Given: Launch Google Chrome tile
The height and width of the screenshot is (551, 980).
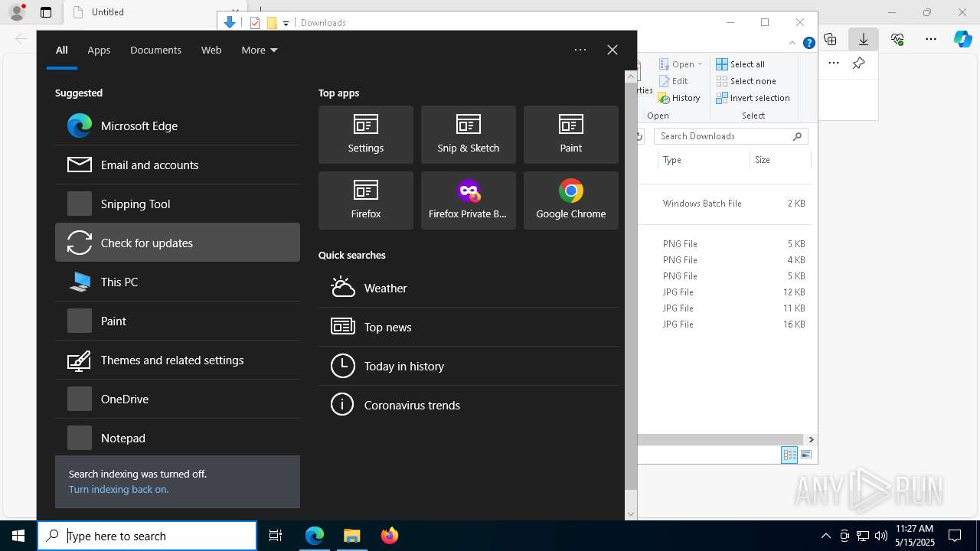Looking at the screenshot, I should 571,201.
